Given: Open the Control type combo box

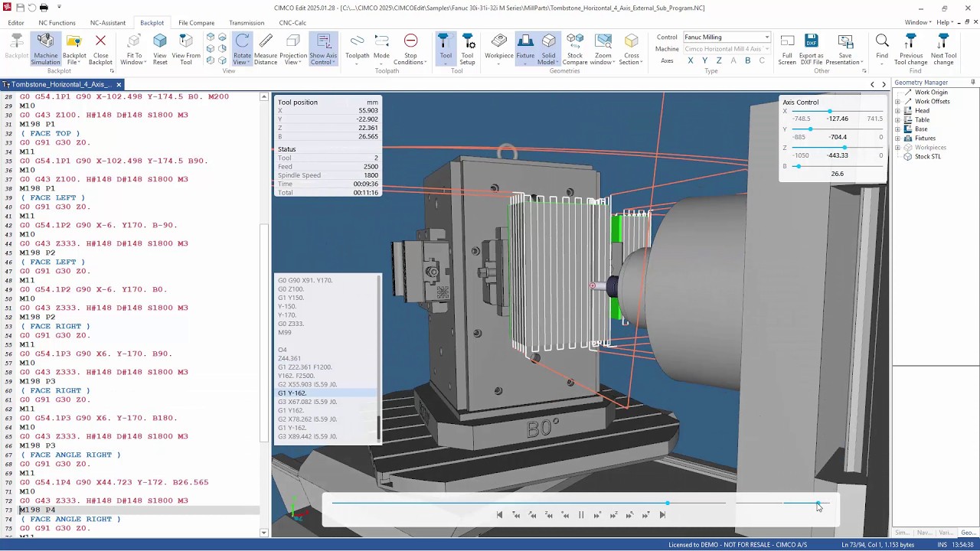Looking at the screenshot, I should pyautogui.click(x=727, y=37).
